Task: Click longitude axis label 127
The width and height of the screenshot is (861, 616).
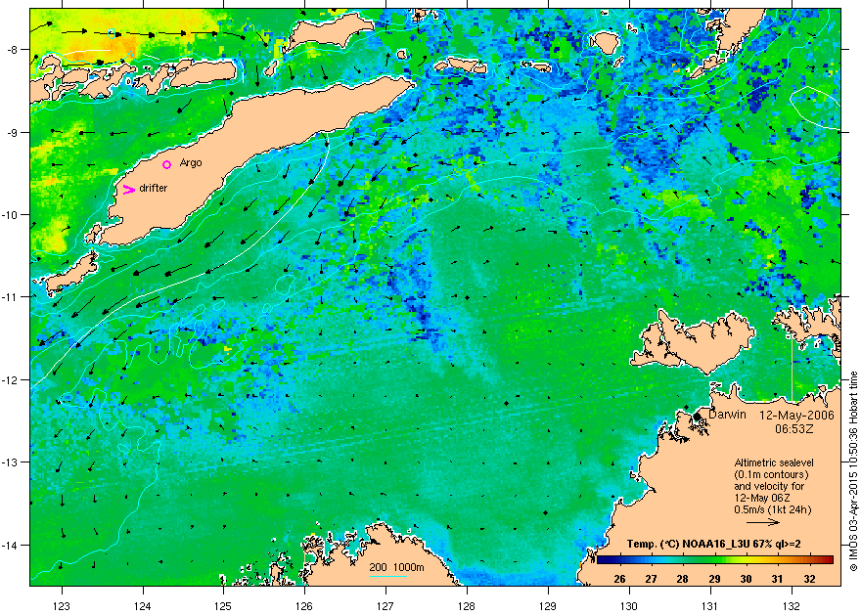Action: click(385, 606)
